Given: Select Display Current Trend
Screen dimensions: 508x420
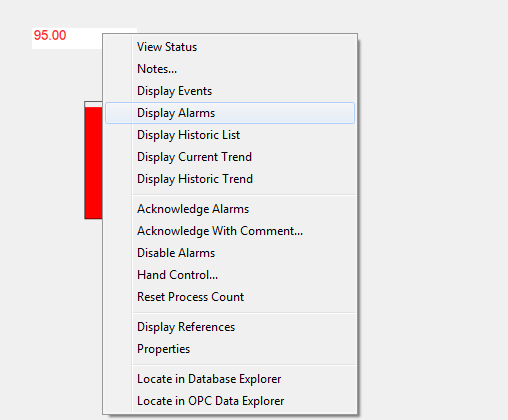Looking at the screenshot, I should pyautogui.click(x=230, y=157).
